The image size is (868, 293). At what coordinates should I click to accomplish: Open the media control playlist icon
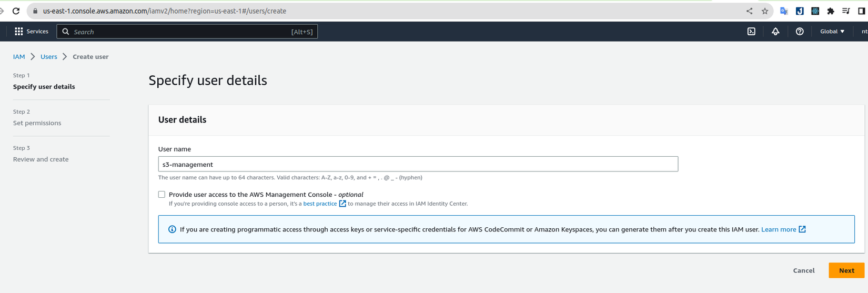pos(846,11)
